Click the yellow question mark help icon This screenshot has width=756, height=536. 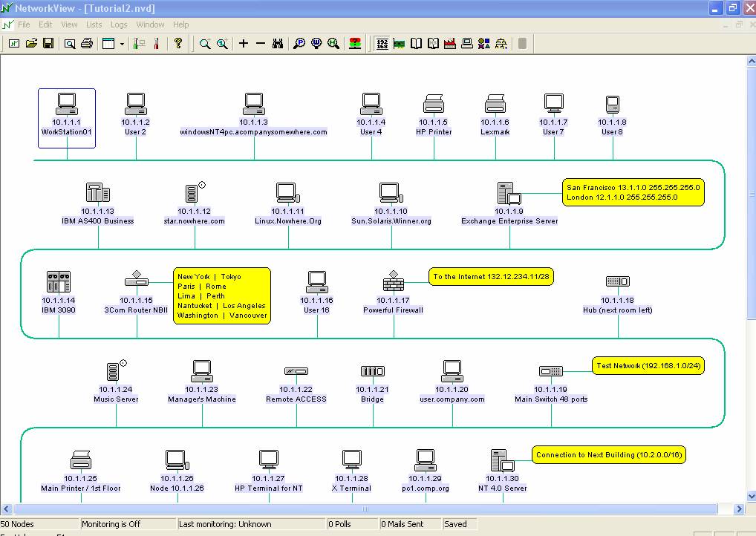[x=177, y=44]
